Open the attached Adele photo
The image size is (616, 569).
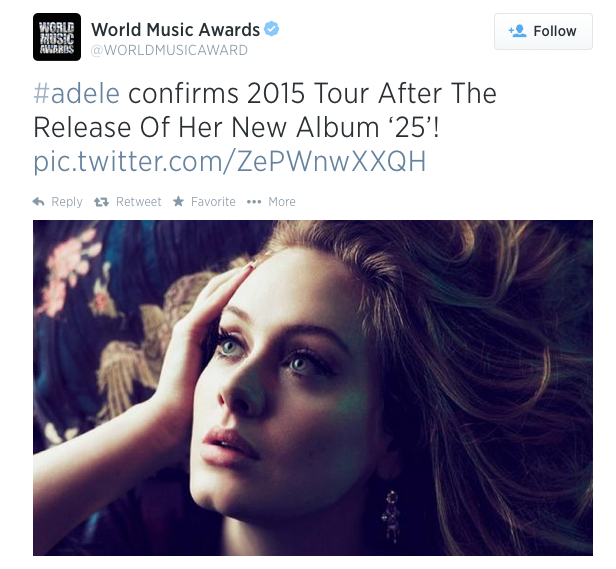(313, 388)
